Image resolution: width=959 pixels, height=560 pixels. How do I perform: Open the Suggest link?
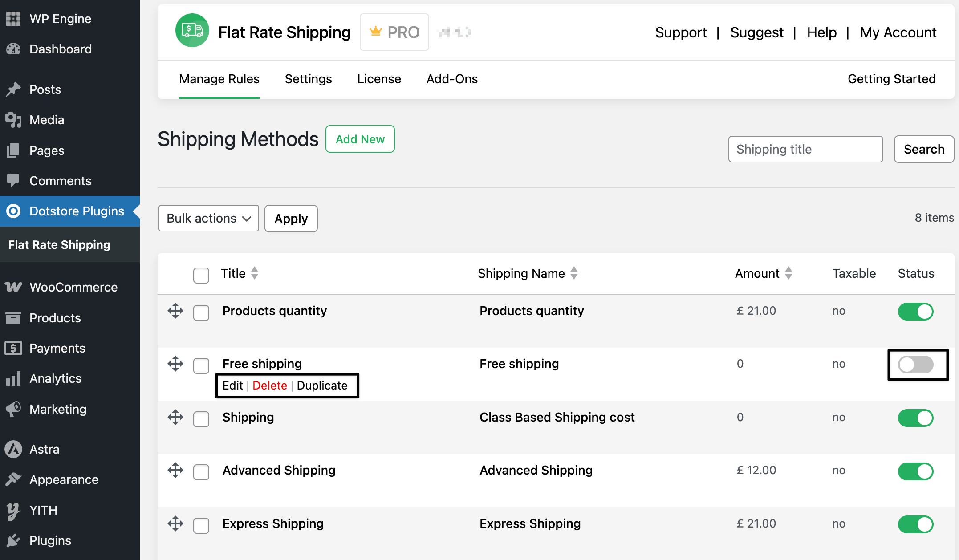pos(757,32)
